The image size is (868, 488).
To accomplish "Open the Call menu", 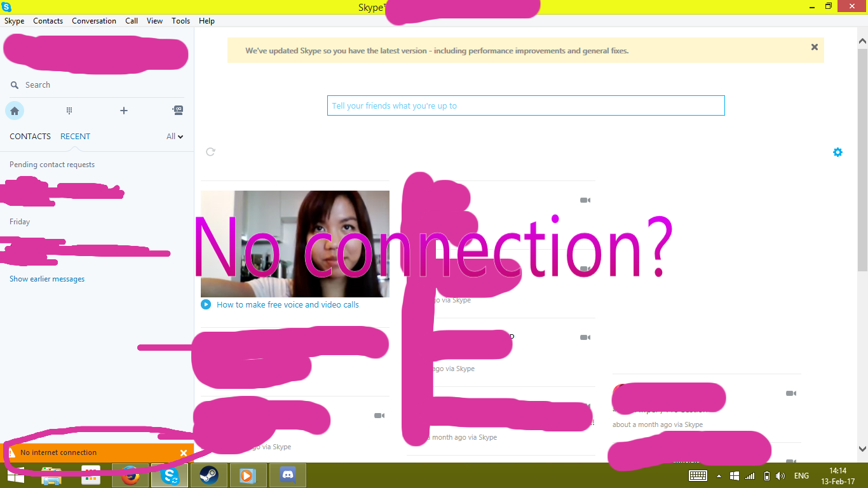I will tap(132, 21).
